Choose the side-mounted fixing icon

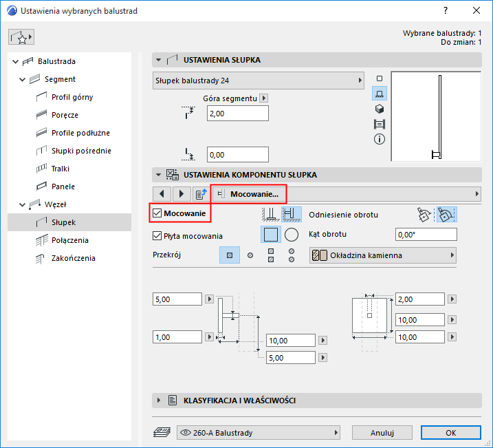point(292,214)
